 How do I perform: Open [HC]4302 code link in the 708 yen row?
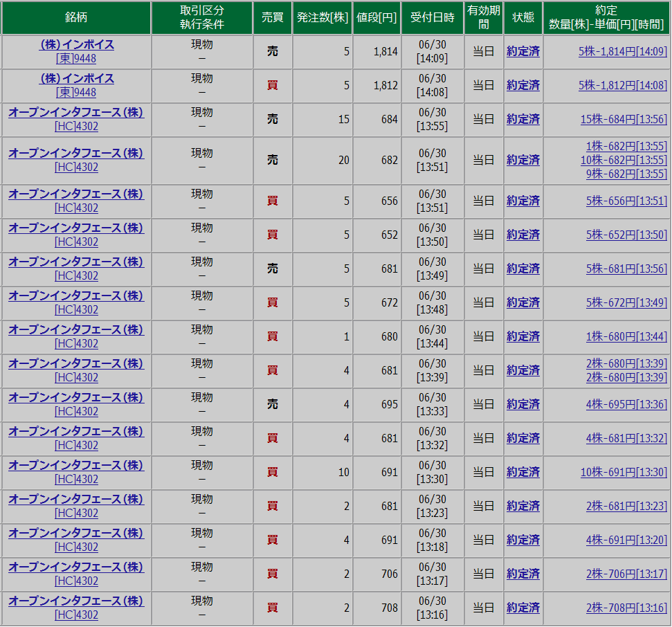pyautogui.click(x=76, y=615)
